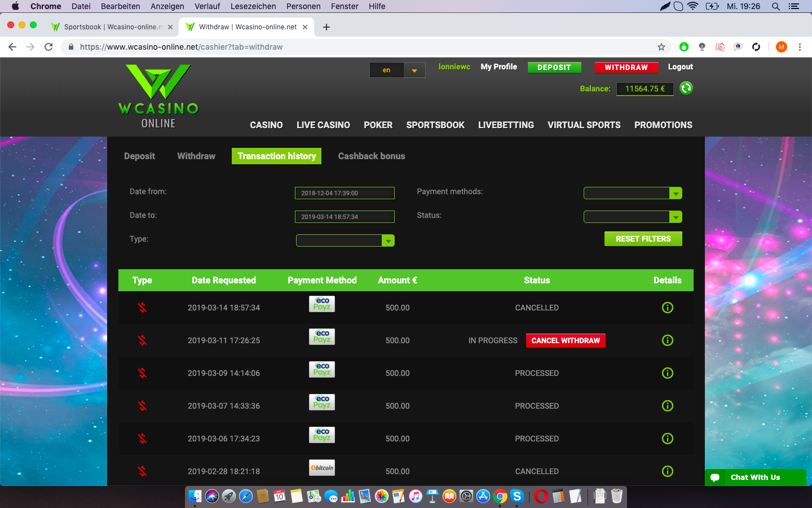View info for 2019-03-06 17:34:23 transaction
The width and height of the screenshot is (812, 508).
pyautogui.click(x=668, y=439)
